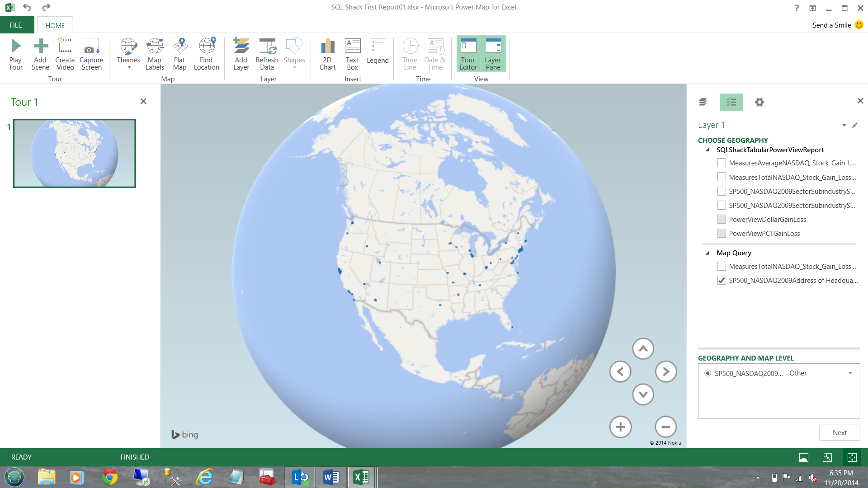This screenshot has width=868, height=488.
Task: Click the Next button
Action: (840, 432)
